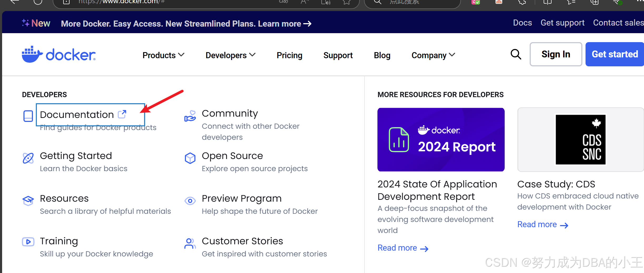Click Find guides for Docker products text

coord(98,128)
